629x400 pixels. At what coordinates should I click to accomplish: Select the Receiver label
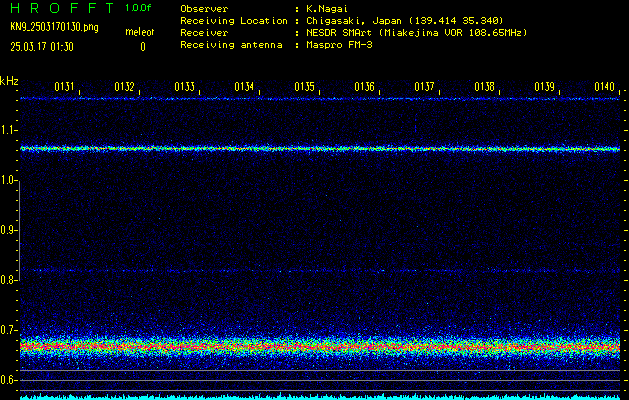click(x=204, y=33)
